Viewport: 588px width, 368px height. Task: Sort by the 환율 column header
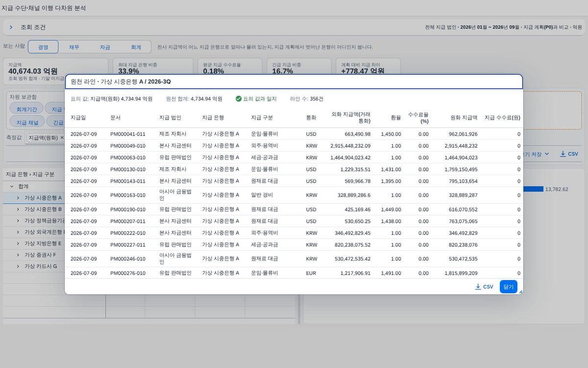[396, 118]
